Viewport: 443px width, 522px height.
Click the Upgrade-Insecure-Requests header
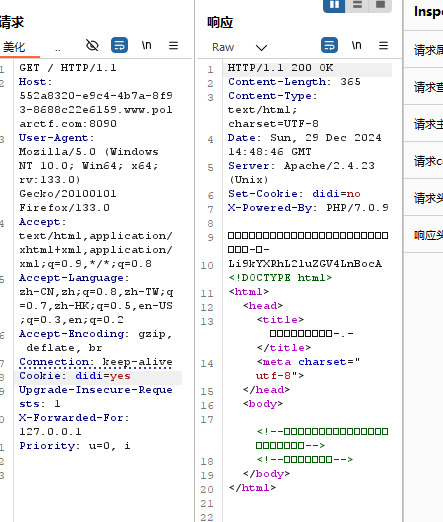click(96, 397)
